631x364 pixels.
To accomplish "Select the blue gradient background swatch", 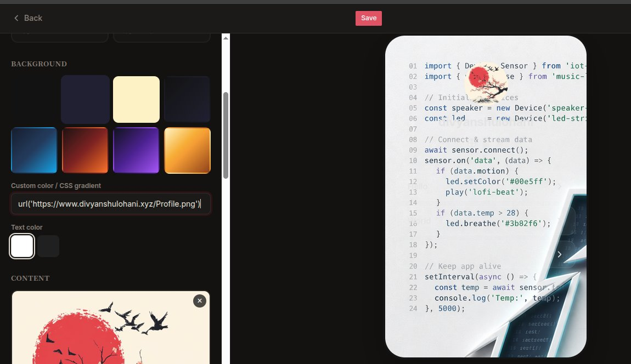I will (34, 150).
